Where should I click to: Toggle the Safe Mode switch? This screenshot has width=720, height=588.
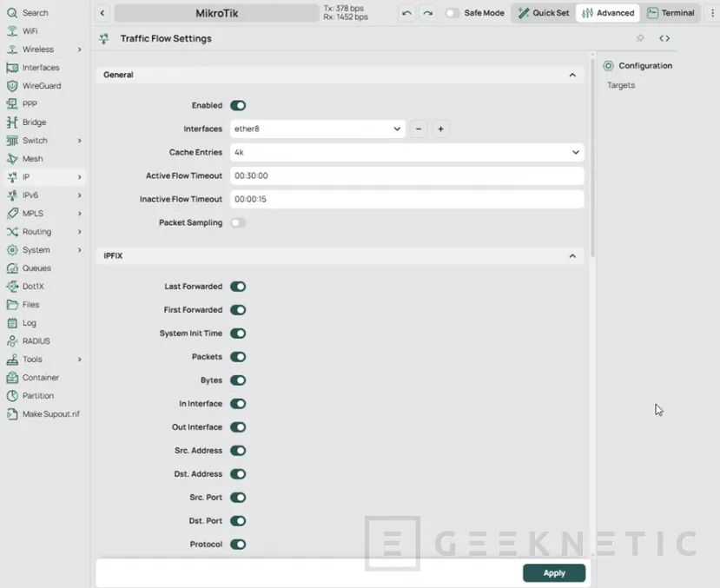(452, 13)
